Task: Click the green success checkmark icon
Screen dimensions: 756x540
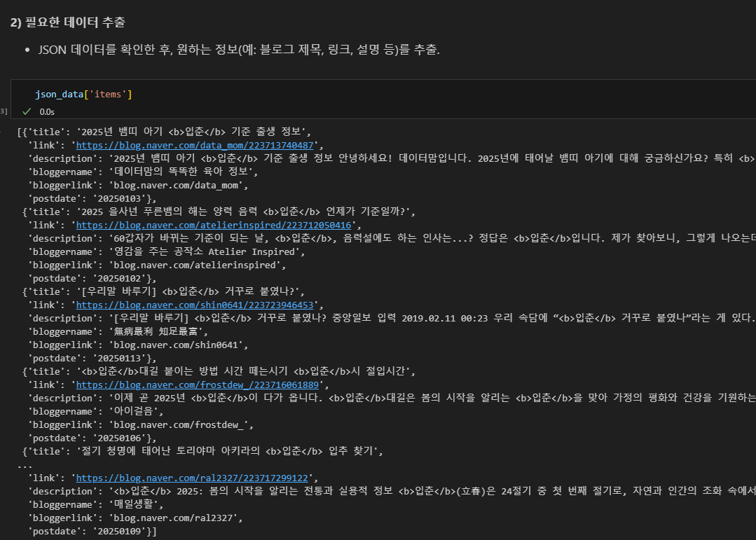Action: (27, 111)
